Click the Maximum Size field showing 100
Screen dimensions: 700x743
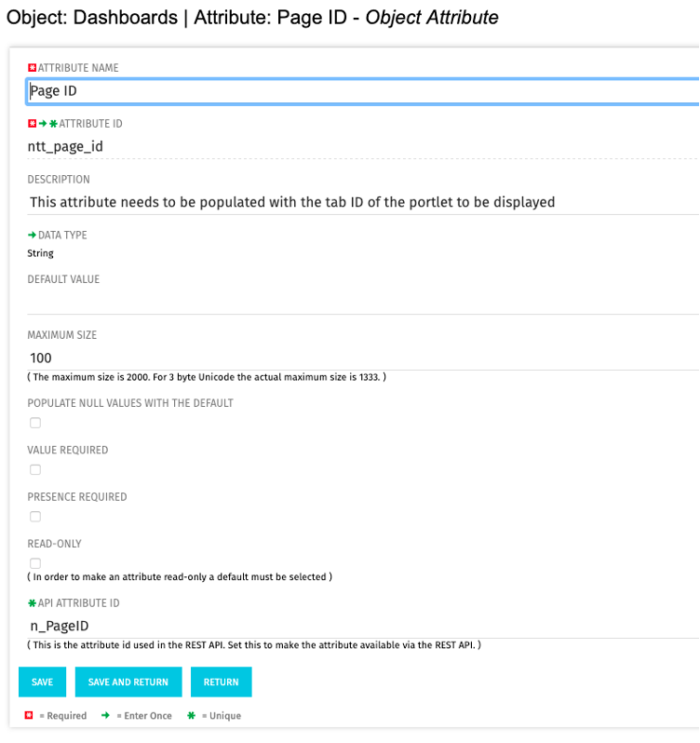pyautogui.click(x=363, y=358)
